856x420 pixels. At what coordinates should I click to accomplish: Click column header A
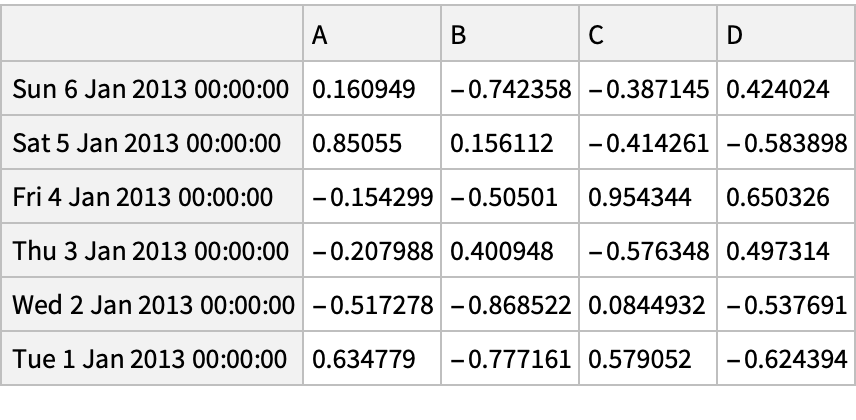click(372, 35)
